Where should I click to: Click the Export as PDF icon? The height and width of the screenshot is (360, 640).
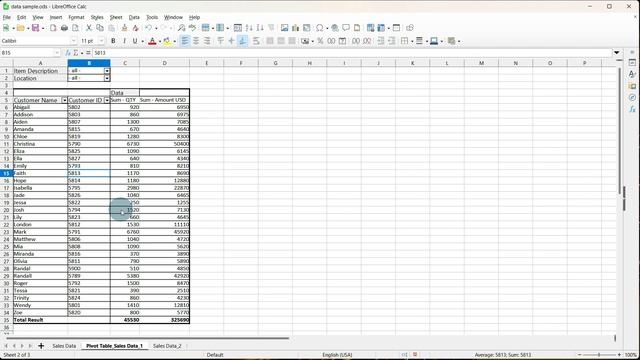pyautogui.click(x=53, y=28)
